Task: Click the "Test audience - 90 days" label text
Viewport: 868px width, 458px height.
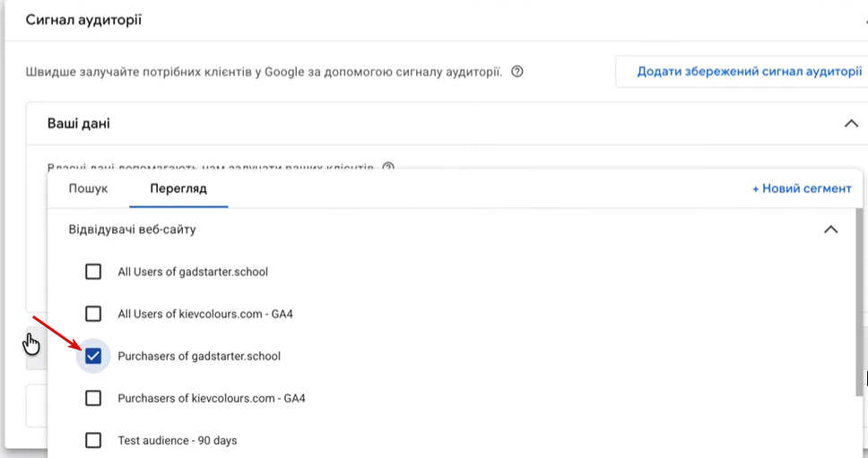Action: click(x=178, y=440)
